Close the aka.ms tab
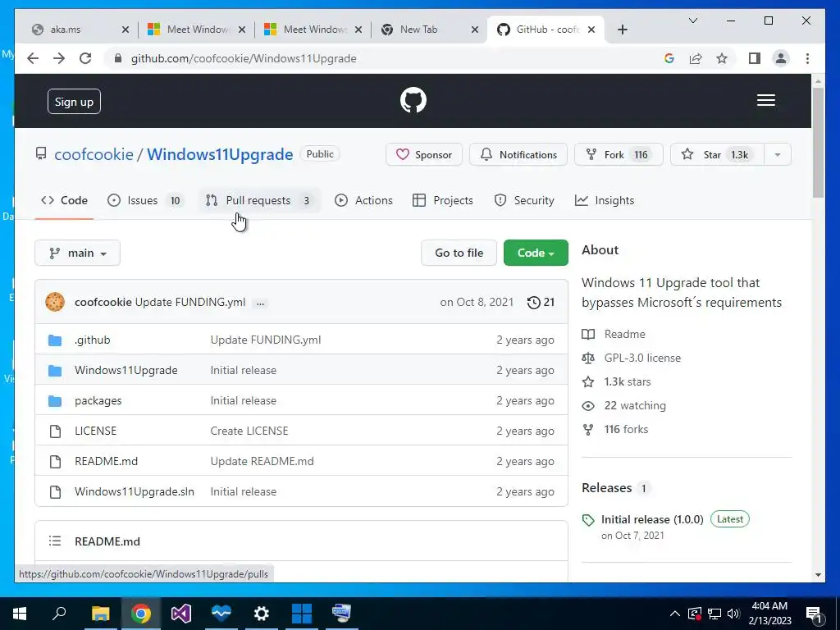 126,30
